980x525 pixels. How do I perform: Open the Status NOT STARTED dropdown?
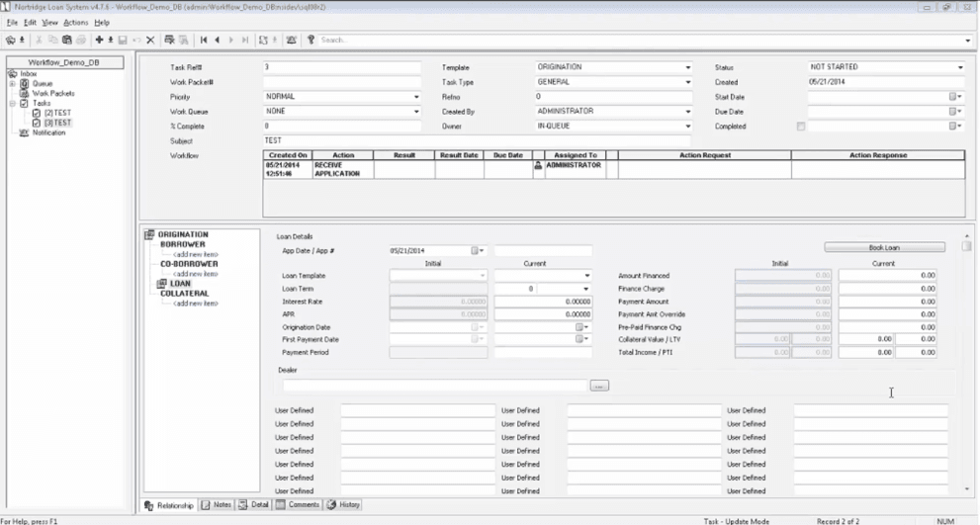click(x=886, y=67)
